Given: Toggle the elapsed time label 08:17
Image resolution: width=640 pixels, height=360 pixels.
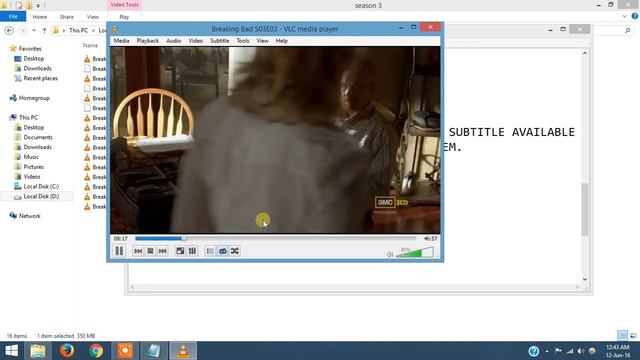Looking at the screenshot, I should click(x=120, y=238).
